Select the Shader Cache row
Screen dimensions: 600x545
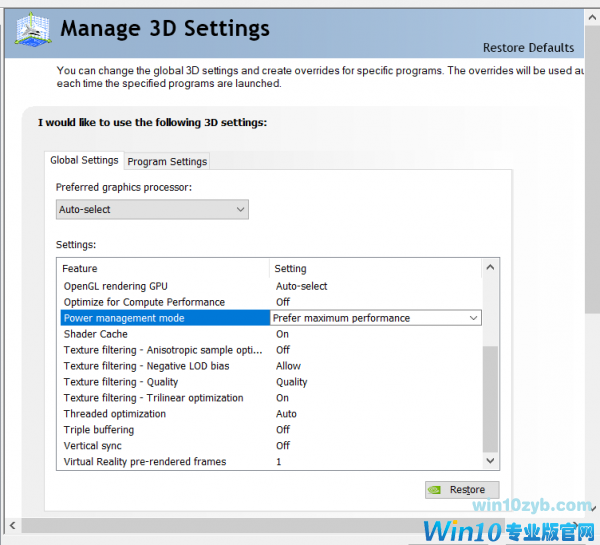[272, 334]
